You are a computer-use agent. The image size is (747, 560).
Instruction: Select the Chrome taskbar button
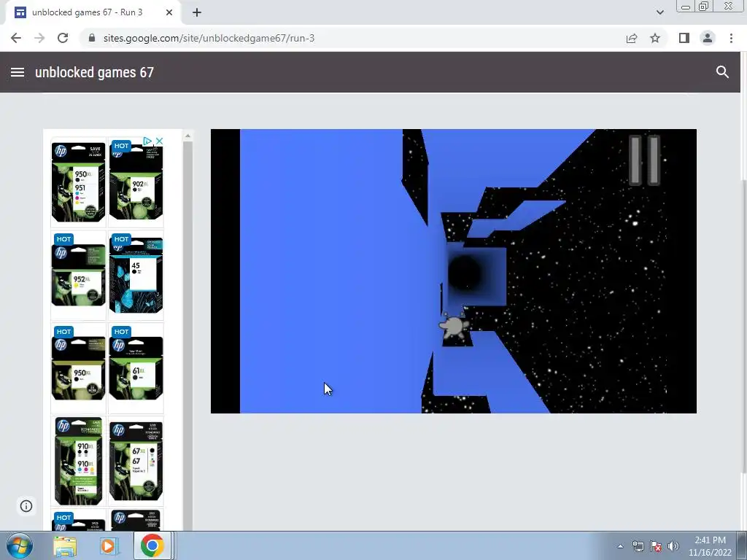pos(152,545)
